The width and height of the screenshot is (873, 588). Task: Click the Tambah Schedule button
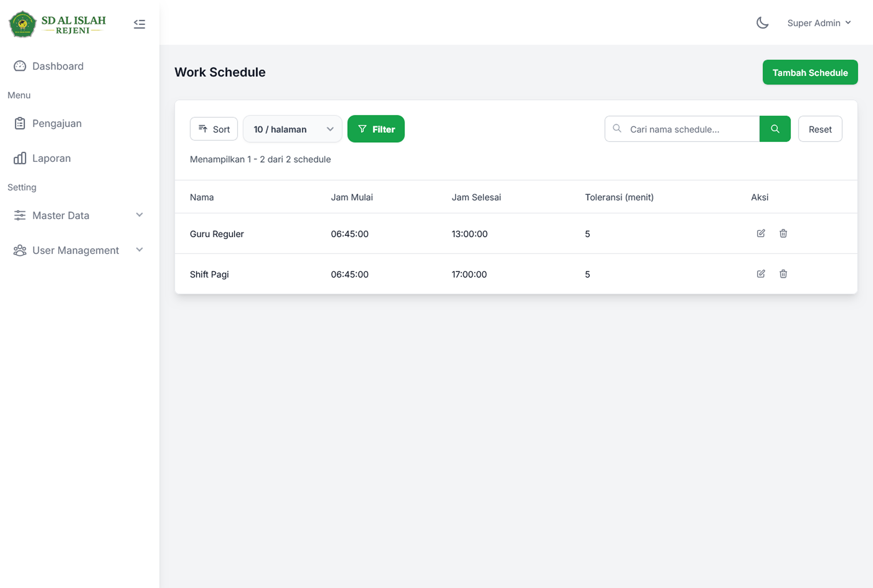point(810,72)
